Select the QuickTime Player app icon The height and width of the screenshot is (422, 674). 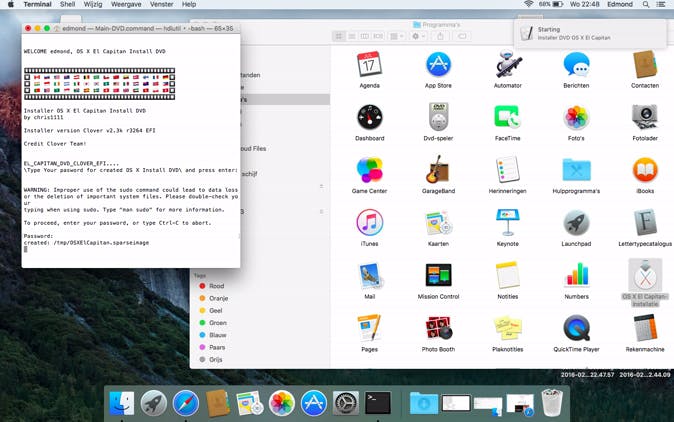(x=576, y=328)
